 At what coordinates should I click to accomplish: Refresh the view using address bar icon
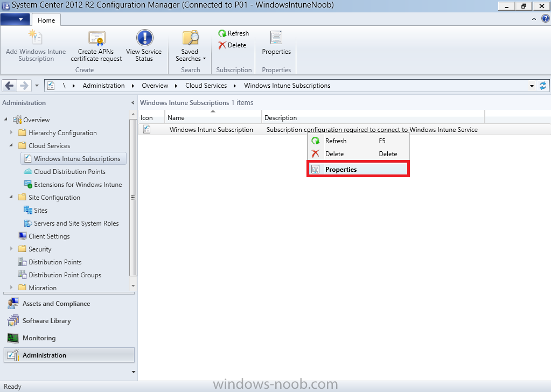coord(543,86)
